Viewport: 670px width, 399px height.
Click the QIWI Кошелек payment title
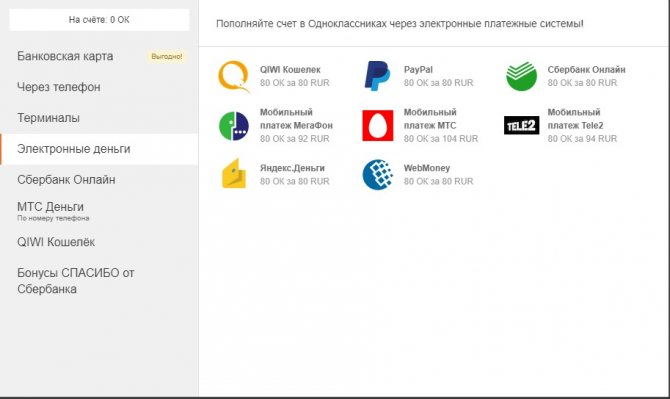click(x=290, y=70)
